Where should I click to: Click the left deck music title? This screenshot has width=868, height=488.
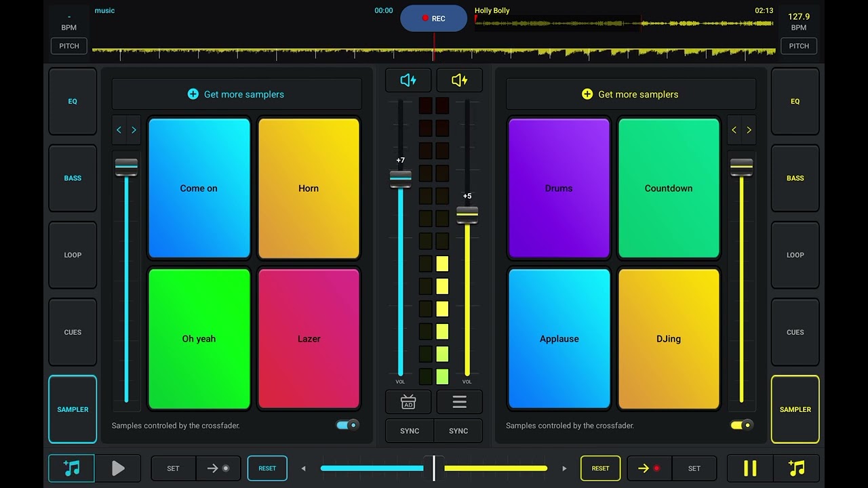104,11
